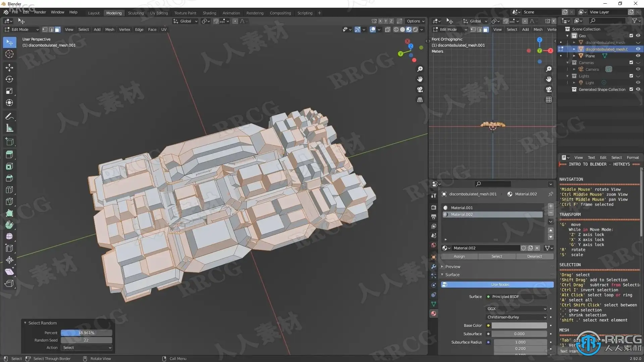Viewport: 644px width, 362px height.
Task: Open the GGX distribution dropdown
Action: point(516,309)
